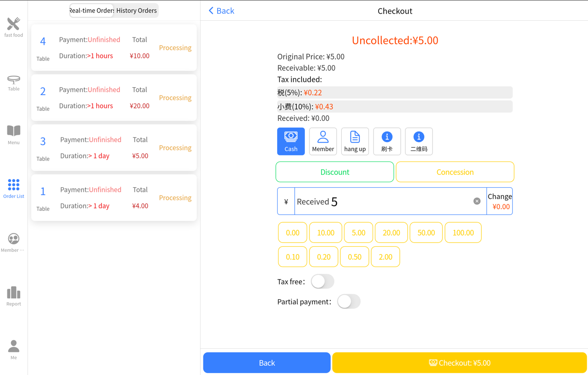588x375 pixels.
Task: Click the ¥10.00 total of Table 4
Action: tap(139, 56)
